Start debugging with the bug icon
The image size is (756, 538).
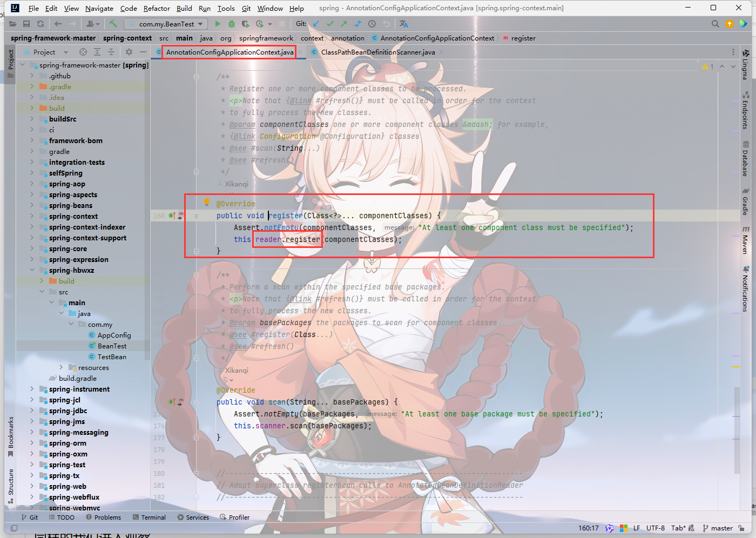coord(232,24)
